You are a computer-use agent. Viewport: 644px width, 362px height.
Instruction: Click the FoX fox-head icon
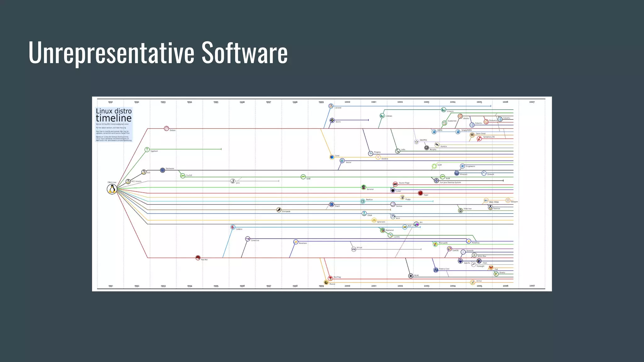491,267
